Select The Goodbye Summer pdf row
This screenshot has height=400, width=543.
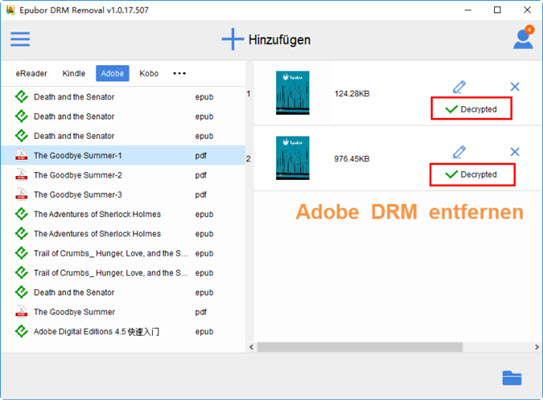pyautogui.click(x=123, y=312)
